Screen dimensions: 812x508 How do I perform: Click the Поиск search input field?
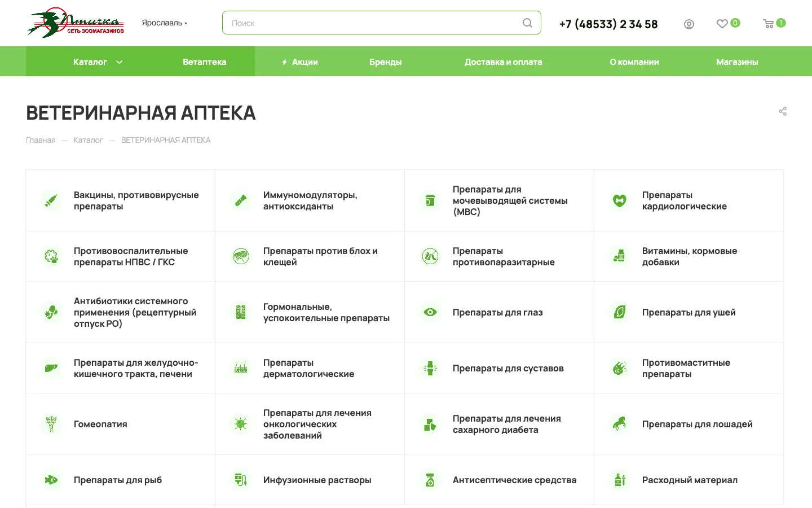click(x=382, y=23)
